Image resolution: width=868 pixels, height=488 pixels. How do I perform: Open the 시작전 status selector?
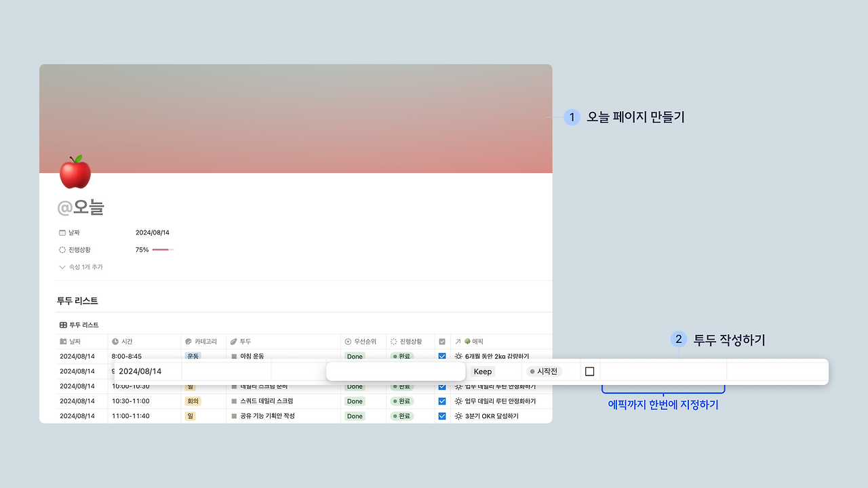[545, 371]
